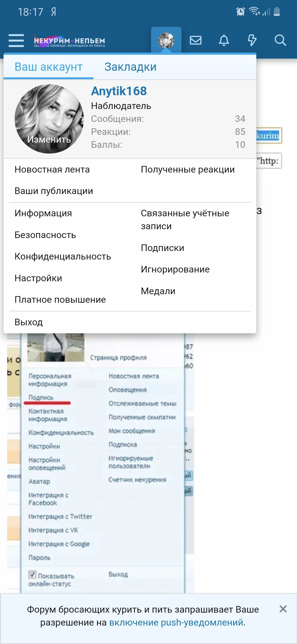Image resolution: width=297 pixels, height=644 pixels.
Task: Open Медали page
Action: coord(158,291)
